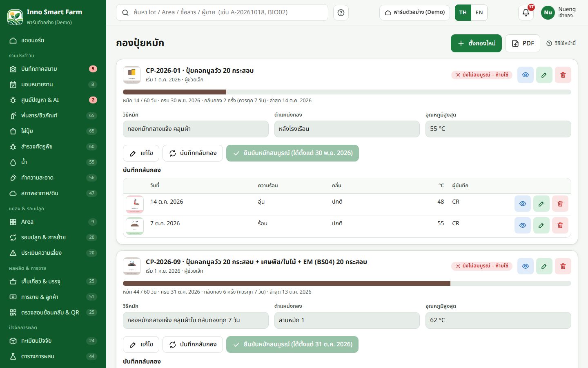Open thumbnail of 7 ต.ค. 2026 record
588x368 pixels.
click(x=135, y=226)
